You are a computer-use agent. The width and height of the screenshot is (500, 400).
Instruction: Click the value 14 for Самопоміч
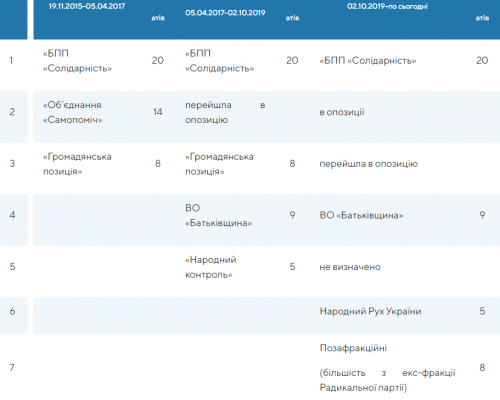coord(158,112)
